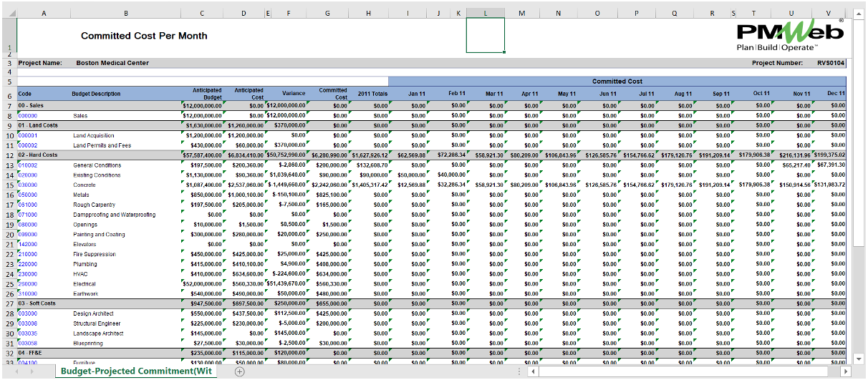Select column L header
868x380 pixels.
tap(486, 13)
